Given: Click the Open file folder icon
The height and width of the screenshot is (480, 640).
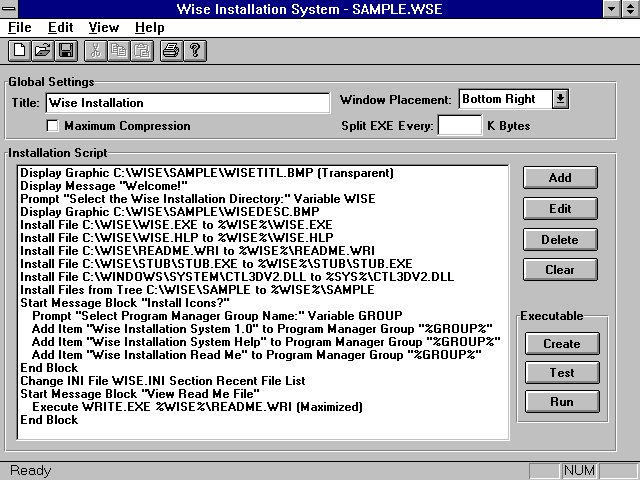Looking at the screenshot, I should [43, 49].
